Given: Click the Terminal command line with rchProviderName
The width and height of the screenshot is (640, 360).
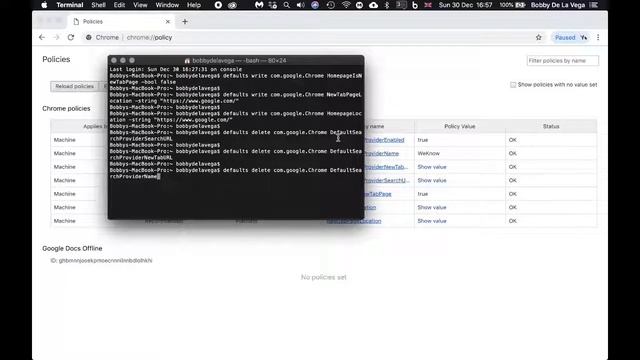Looking at the screenshot, I should point(135,176).
